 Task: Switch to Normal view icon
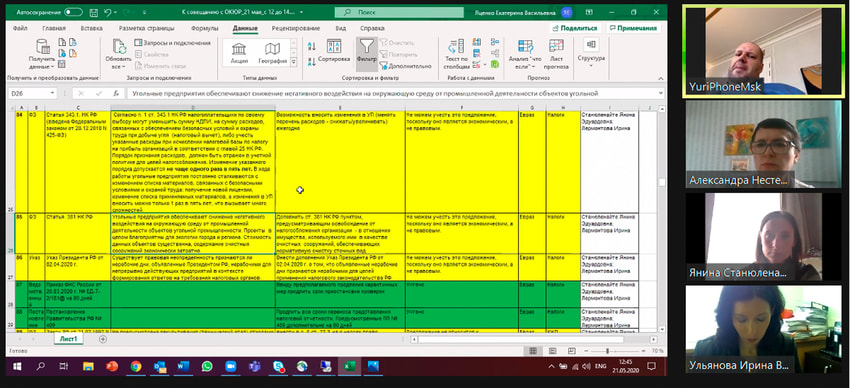(533, 351)
